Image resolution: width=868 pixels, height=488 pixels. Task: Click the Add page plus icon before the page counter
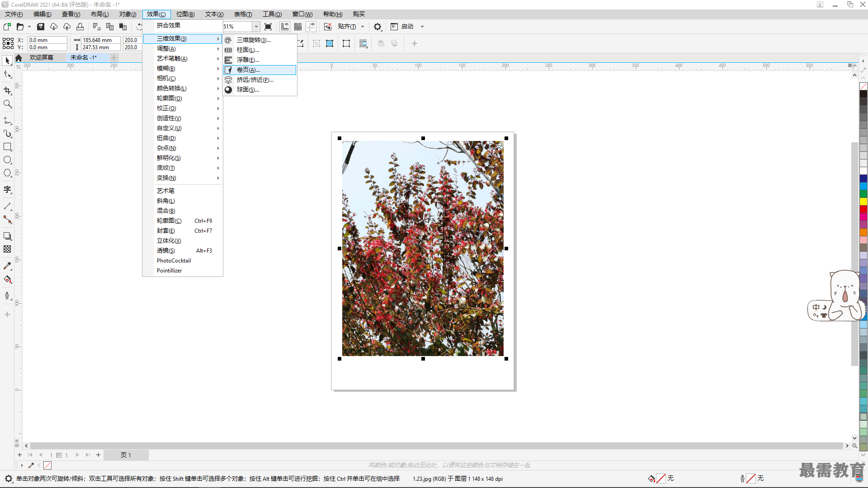19,455
